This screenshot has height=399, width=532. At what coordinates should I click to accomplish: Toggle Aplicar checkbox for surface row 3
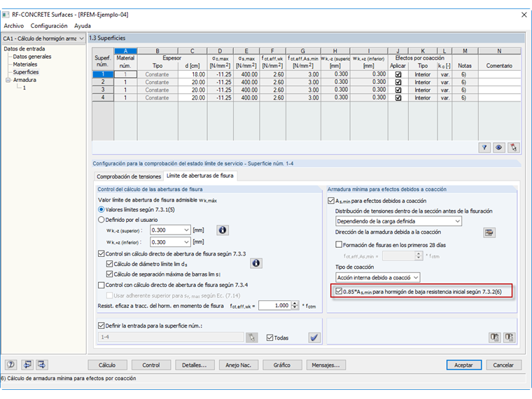(398, 90)
